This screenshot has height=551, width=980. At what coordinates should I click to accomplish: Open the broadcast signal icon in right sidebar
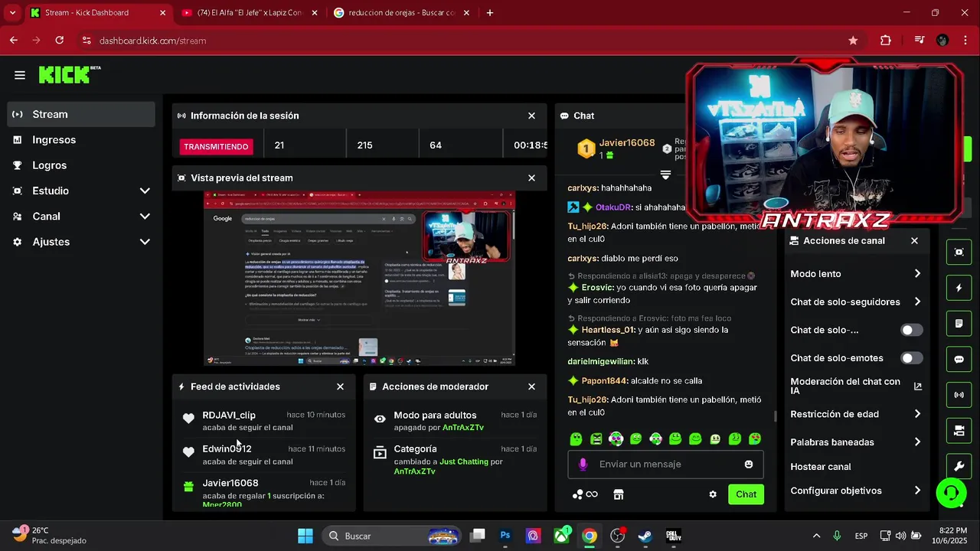[959, 395]
